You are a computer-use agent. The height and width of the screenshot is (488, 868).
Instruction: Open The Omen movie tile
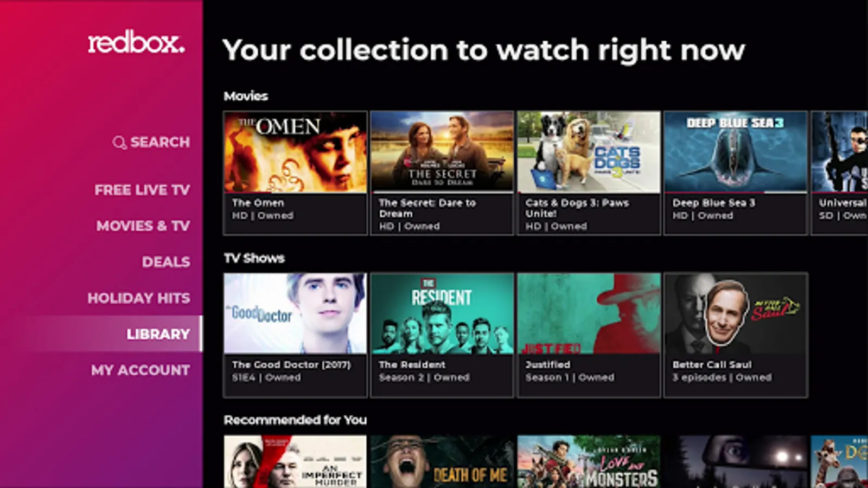click(x=295, y=173)
